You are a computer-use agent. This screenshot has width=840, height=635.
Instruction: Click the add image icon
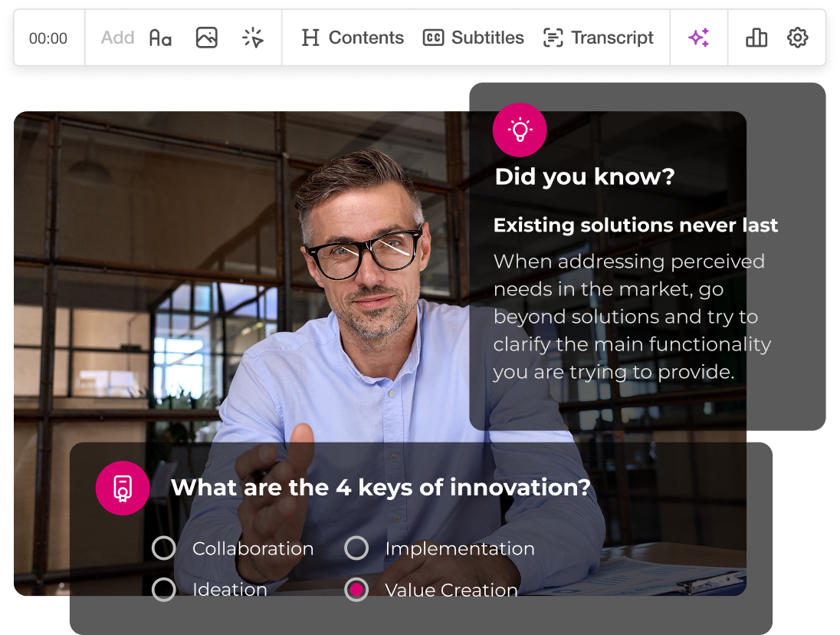click(x=206, y=38)
